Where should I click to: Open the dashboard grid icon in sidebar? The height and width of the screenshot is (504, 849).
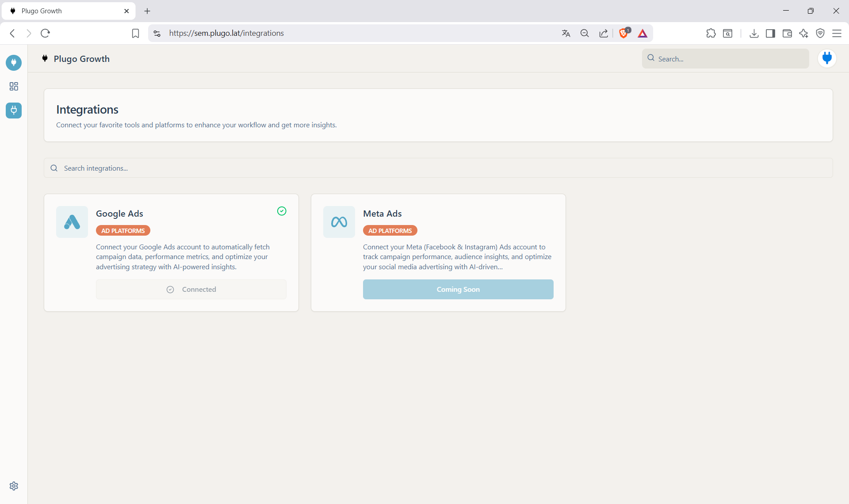13,86
